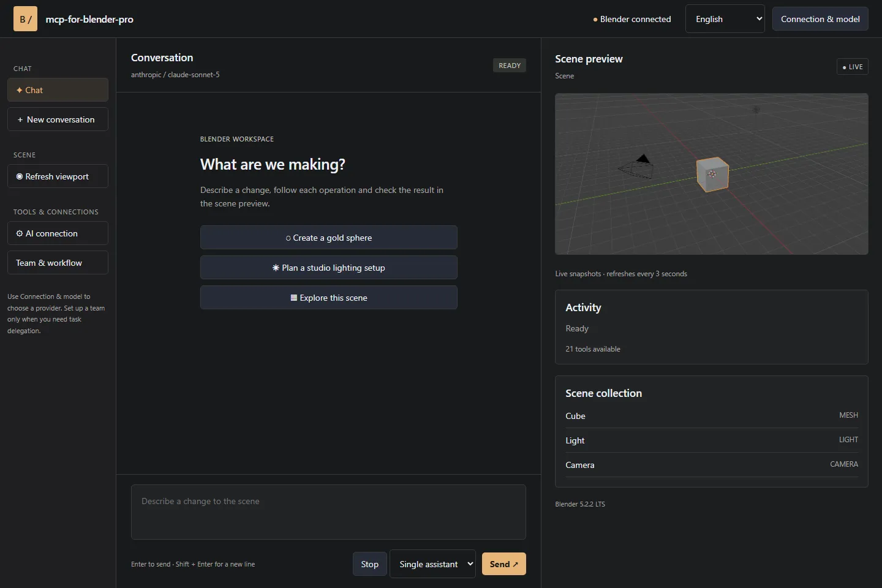Send the message with the Send arrow button
Screen dimensions: 882x588
[504, 564]
